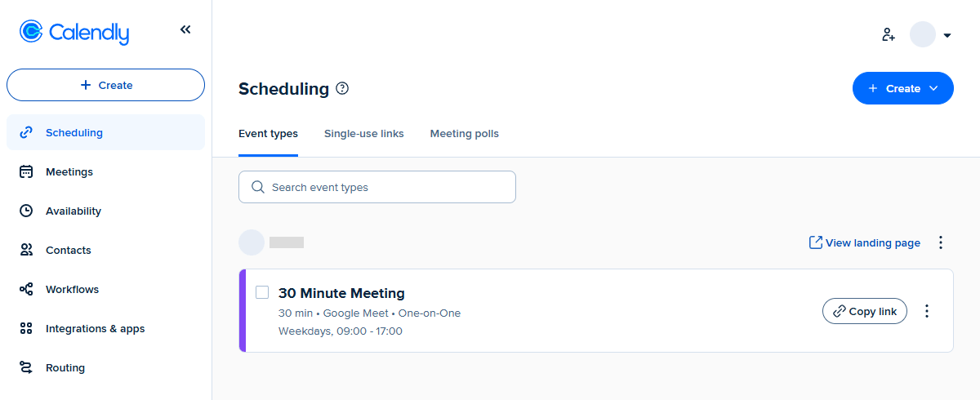Expand the account avatar dropdown arrow
980x400 pixels.
pos(947,35)
